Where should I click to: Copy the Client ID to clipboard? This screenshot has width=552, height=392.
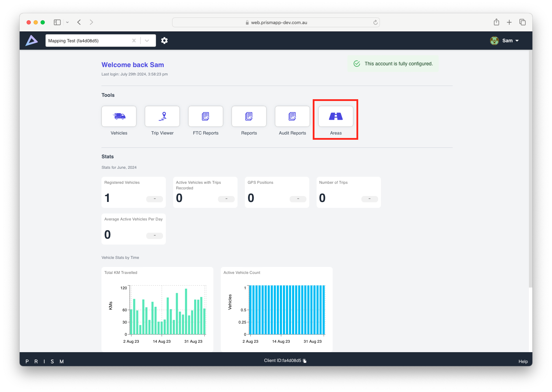pyautogui.click(x=305, y=361)
